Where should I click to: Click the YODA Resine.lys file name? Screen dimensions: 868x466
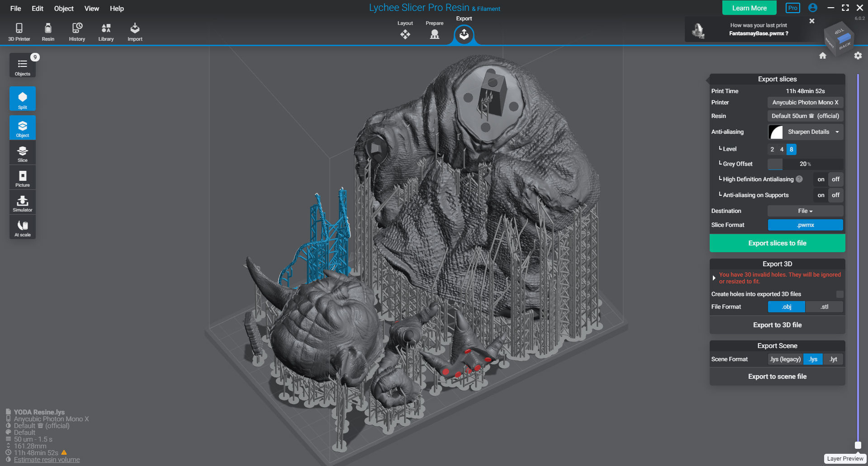click(39, 412)
